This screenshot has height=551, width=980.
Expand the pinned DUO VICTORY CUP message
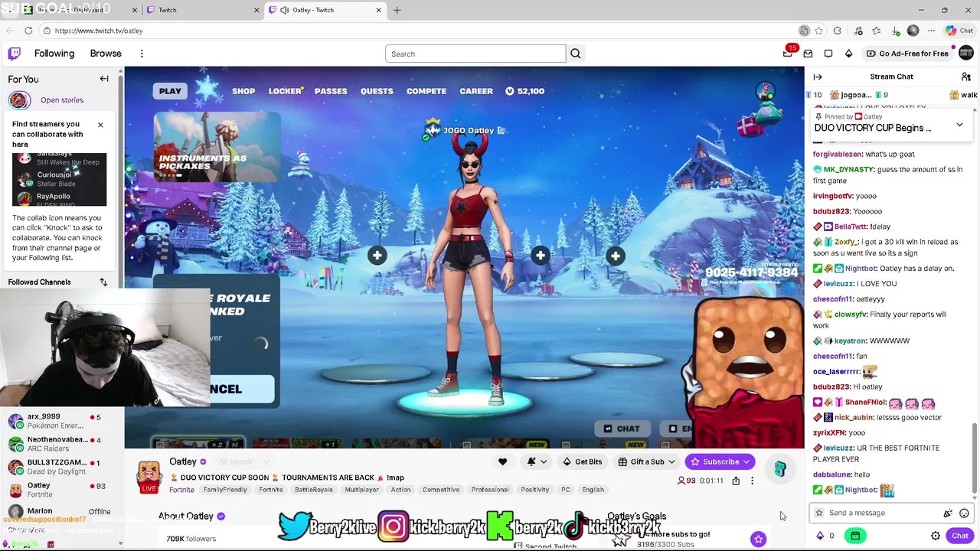point(959,125)
